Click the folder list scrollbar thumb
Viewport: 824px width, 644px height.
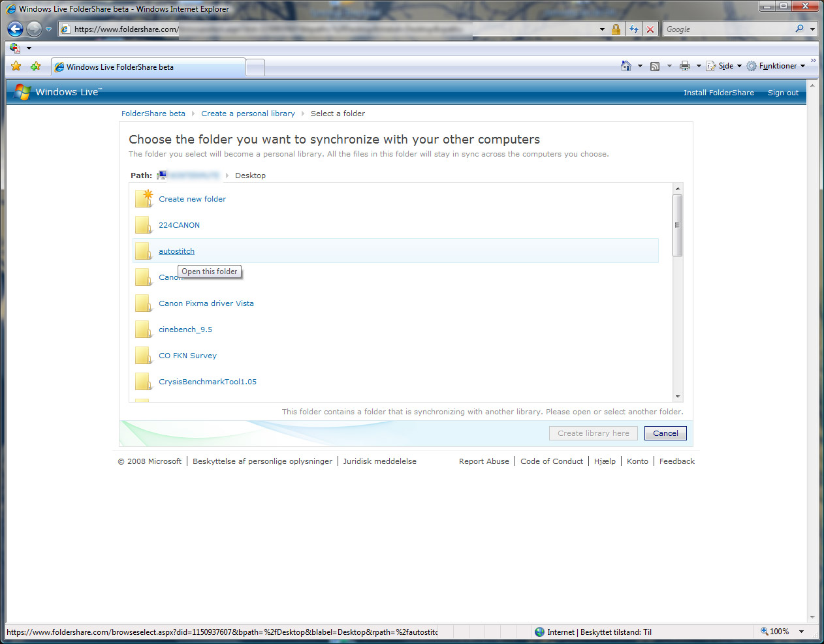(x=678, y=225)
